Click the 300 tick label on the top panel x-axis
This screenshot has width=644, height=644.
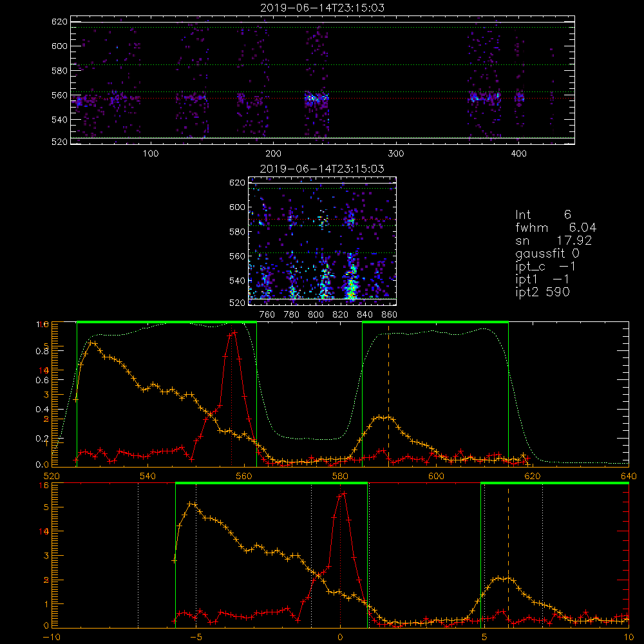click(396, 154)
